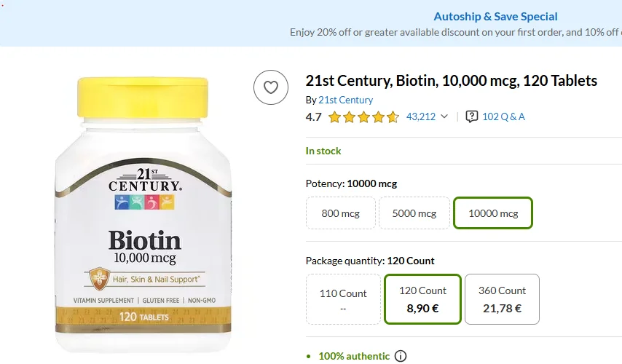This screenshot has width=622, height=364.
Task: Choose the 120 Count package for 8,90 €
Action: coord(422,299)
